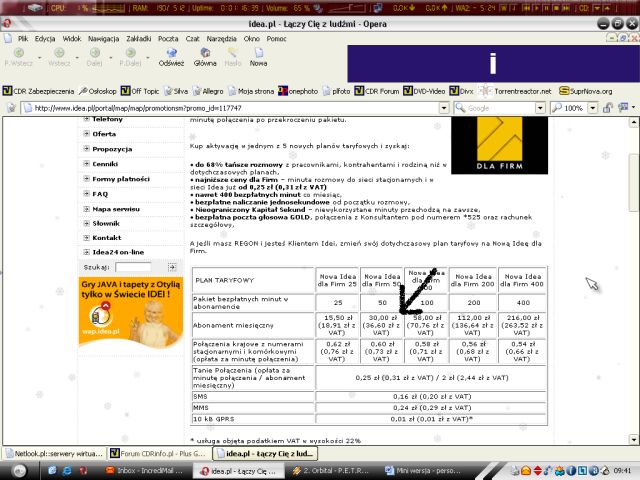Click the CD eject arrow in top bar

[x=607, y=7]
